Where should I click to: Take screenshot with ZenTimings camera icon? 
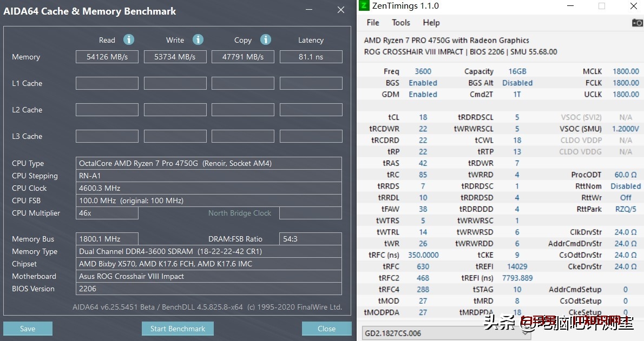637,23
